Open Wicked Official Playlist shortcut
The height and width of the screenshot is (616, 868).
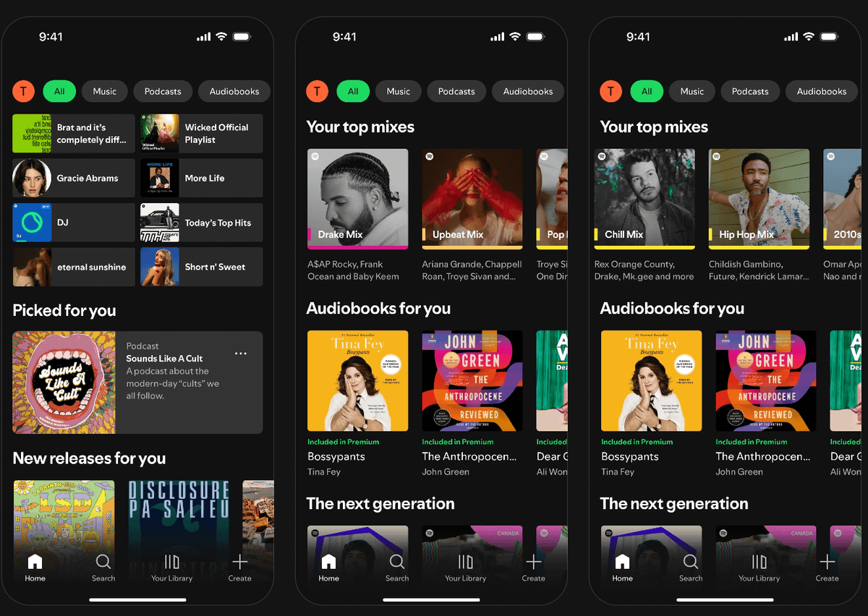point(201,134)
